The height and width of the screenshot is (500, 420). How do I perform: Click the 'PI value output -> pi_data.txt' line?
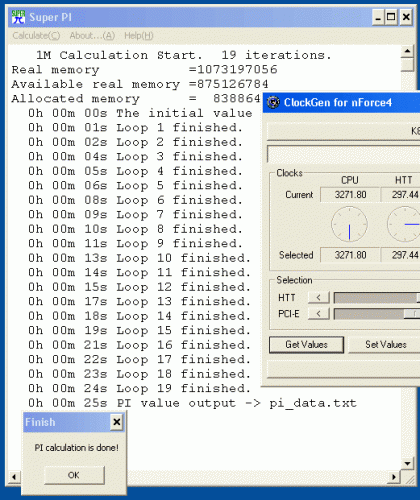point(192,403)
